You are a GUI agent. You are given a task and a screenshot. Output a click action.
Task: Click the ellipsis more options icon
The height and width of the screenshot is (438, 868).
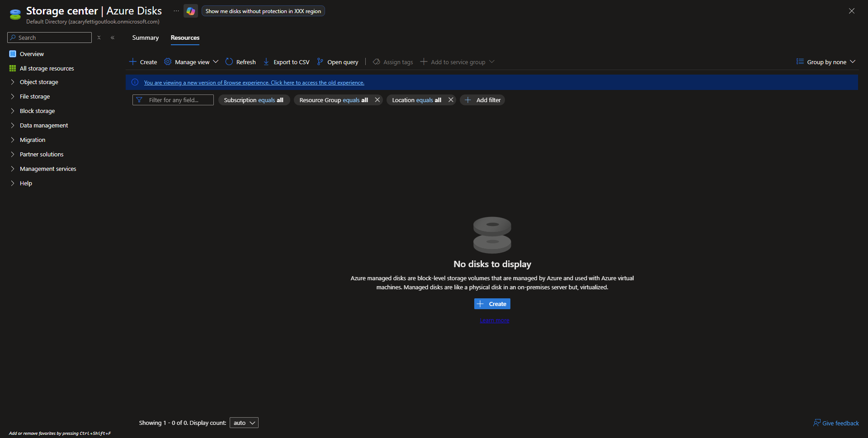[x=176, y=11]
